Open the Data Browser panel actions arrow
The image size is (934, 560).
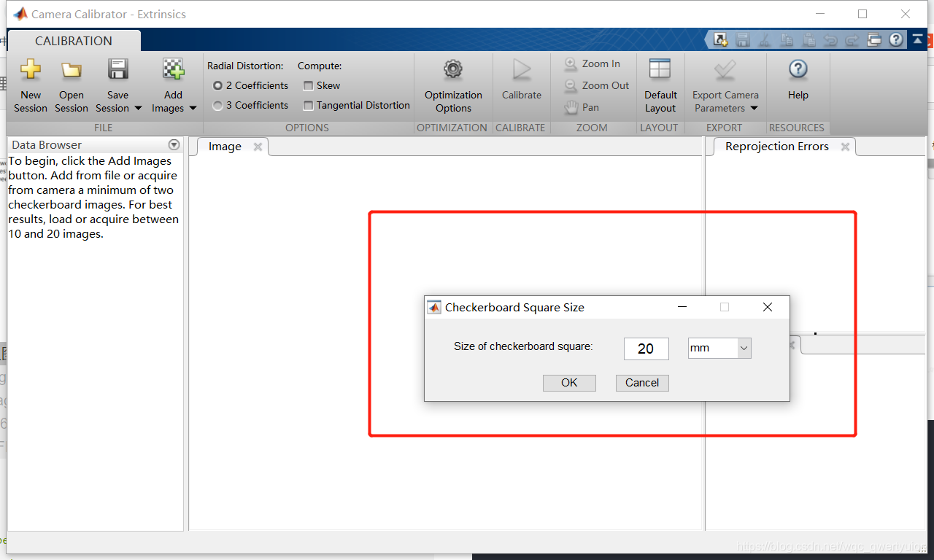(174, 144)
